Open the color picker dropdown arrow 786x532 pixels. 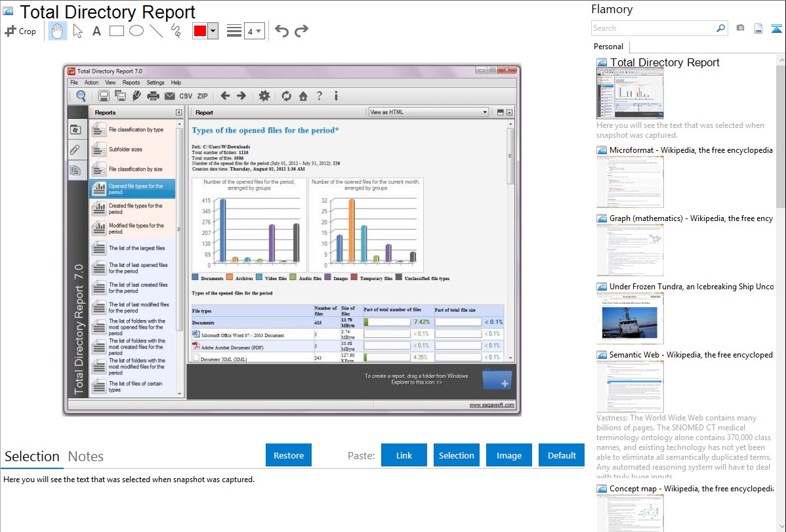coord(213,31)
